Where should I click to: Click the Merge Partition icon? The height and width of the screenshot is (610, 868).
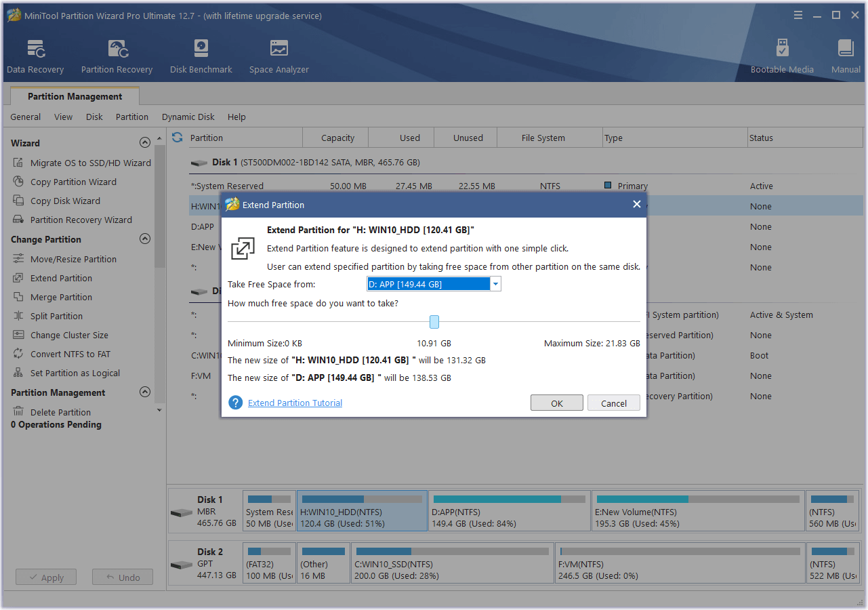coord(18,297)
